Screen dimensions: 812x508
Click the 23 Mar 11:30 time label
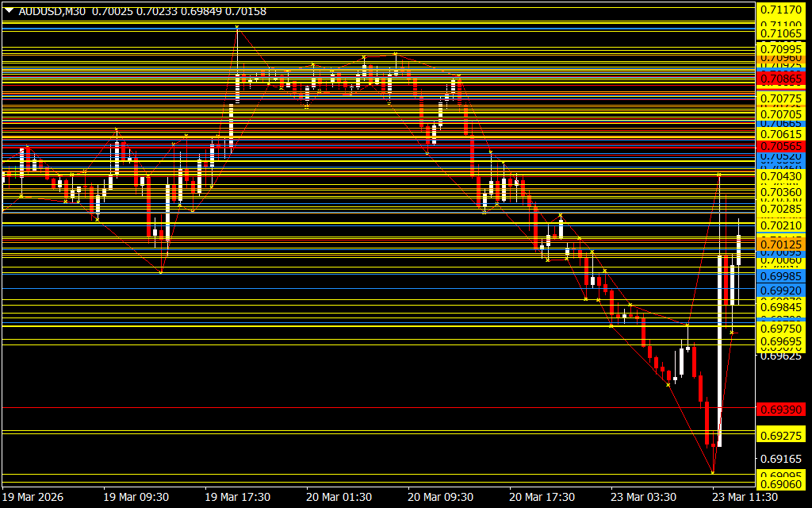pyautogui.click(x=744, y=497)
